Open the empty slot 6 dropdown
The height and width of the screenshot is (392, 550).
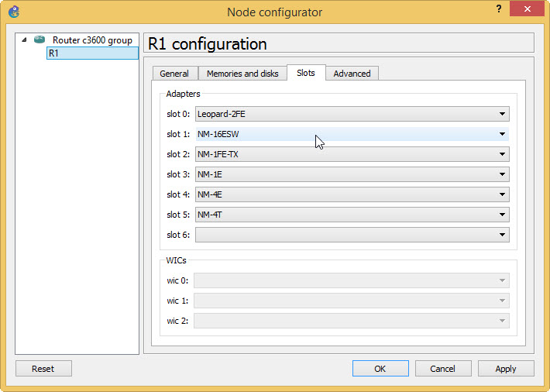[x=352, y=235]
